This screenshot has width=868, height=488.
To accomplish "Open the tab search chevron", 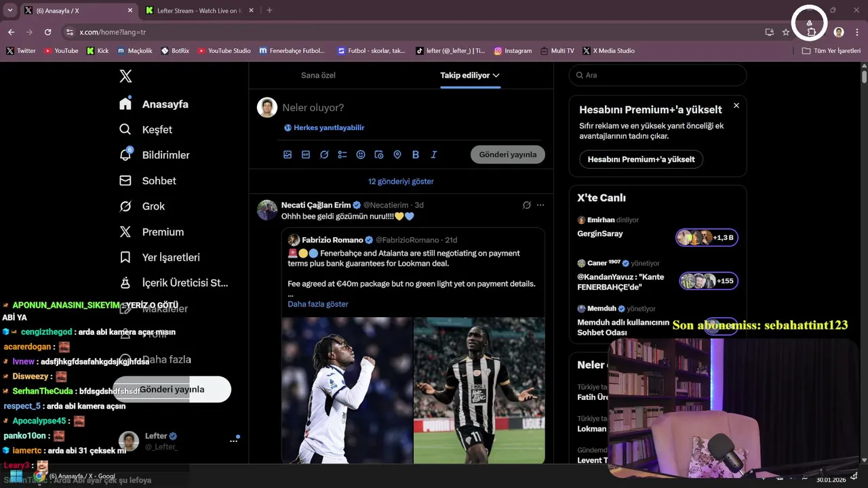I will coord(9,10).
